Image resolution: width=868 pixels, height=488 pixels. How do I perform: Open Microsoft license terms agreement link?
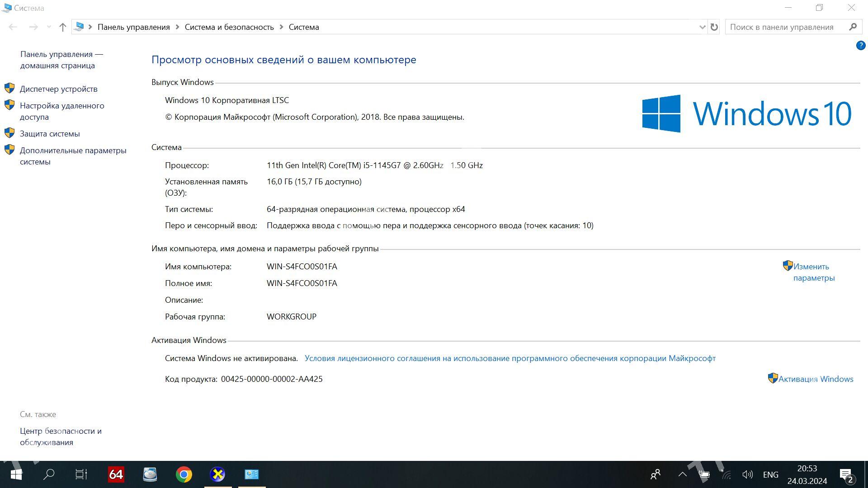pos(510,358)
